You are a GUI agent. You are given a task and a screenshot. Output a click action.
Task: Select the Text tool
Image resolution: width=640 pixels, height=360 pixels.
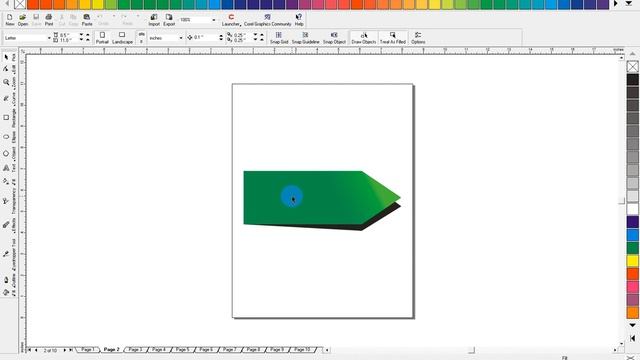(x=6, y=168)
